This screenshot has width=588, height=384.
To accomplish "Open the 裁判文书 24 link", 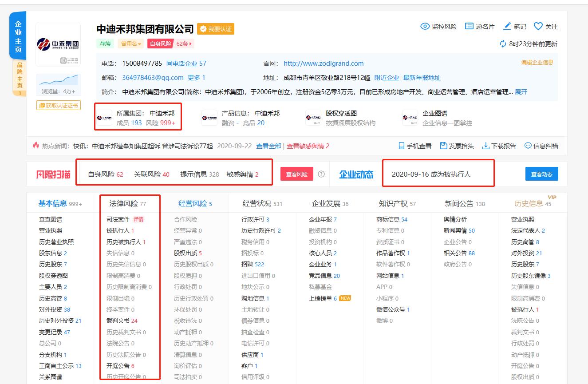I will click(x=118, y=321).
